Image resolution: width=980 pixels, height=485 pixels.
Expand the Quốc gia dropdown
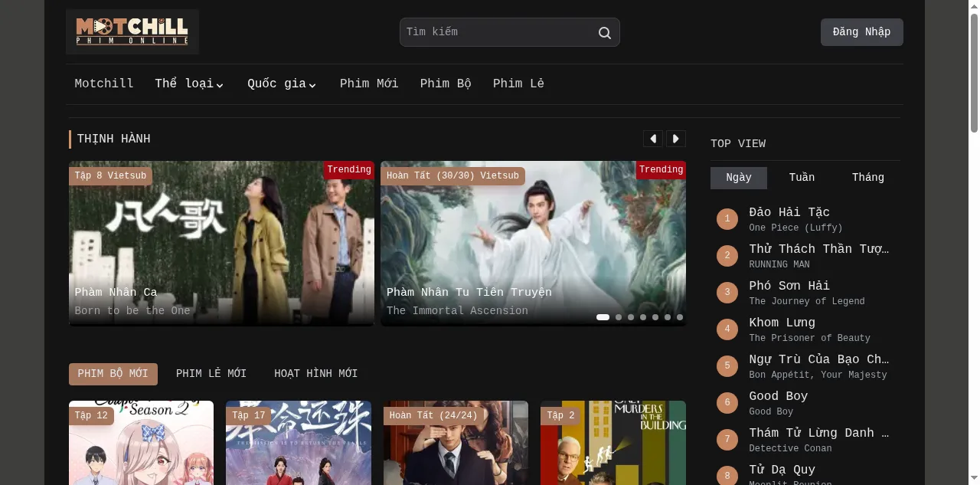[282, 84]
